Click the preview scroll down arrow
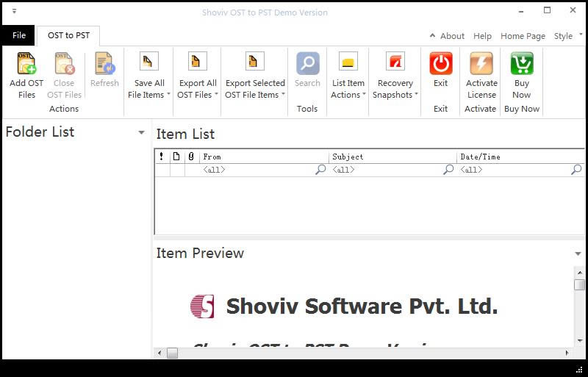This screenshot has height=377, width=588. click(x=579, y=340)
